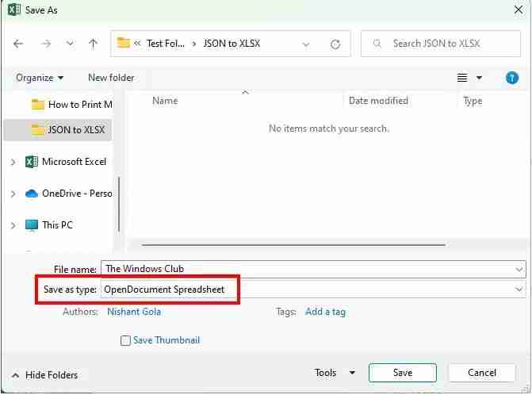Click the Save button
Viewport: 532px width, 395px height.
403,373
